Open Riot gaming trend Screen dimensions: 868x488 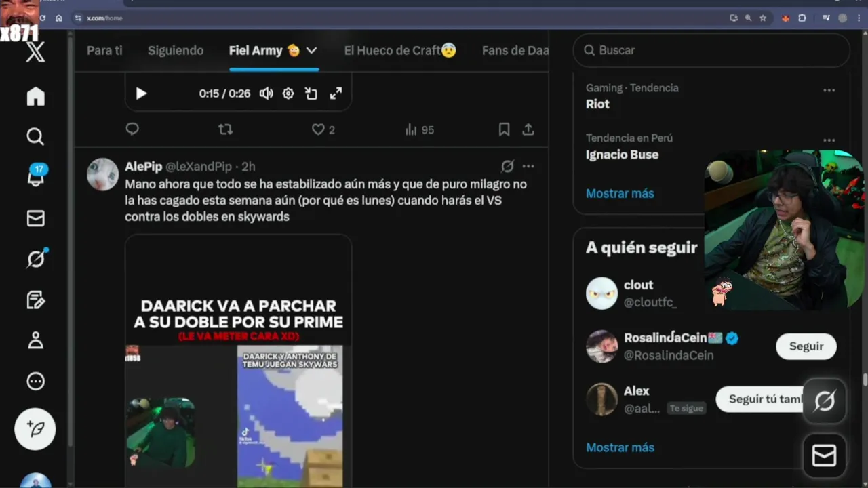tap(597, 104)
